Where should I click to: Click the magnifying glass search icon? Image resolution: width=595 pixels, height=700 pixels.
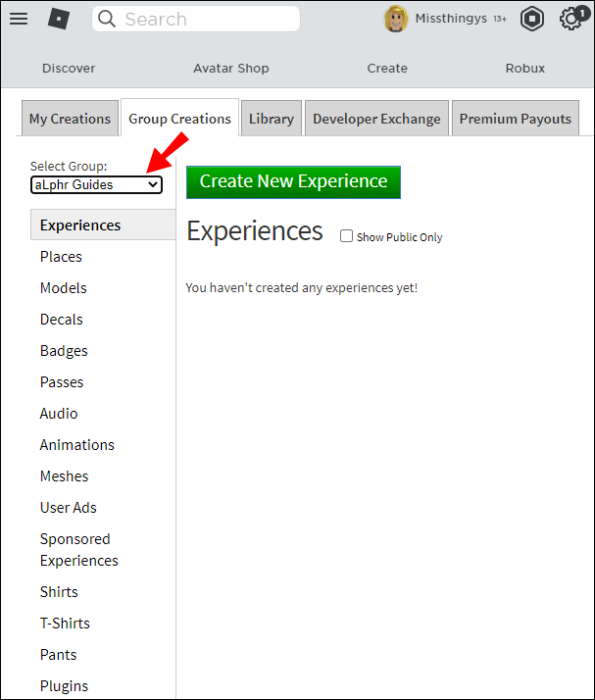107,19
